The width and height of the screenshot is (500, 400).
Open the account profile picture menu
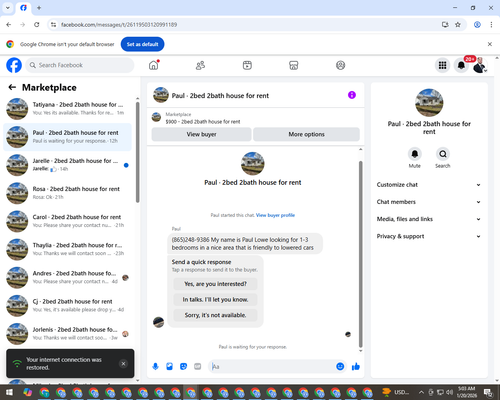pos(480,65)
